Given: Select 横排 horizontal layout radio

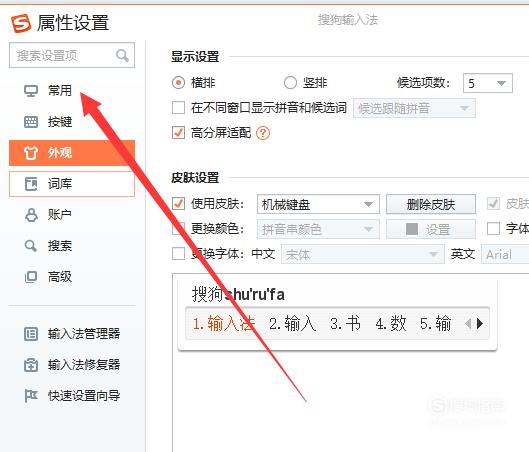Looking at the screenshot, I should (178, 83).
